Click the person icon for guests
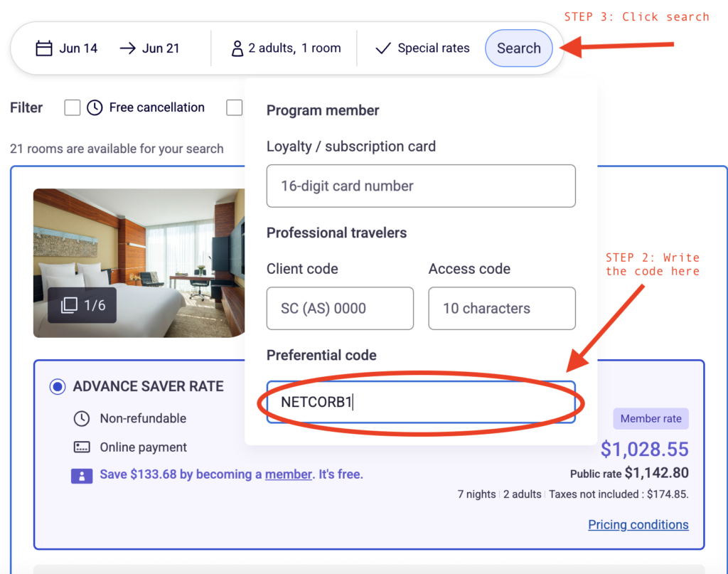Viewport: 728px width, 574px height. point(237,48)
